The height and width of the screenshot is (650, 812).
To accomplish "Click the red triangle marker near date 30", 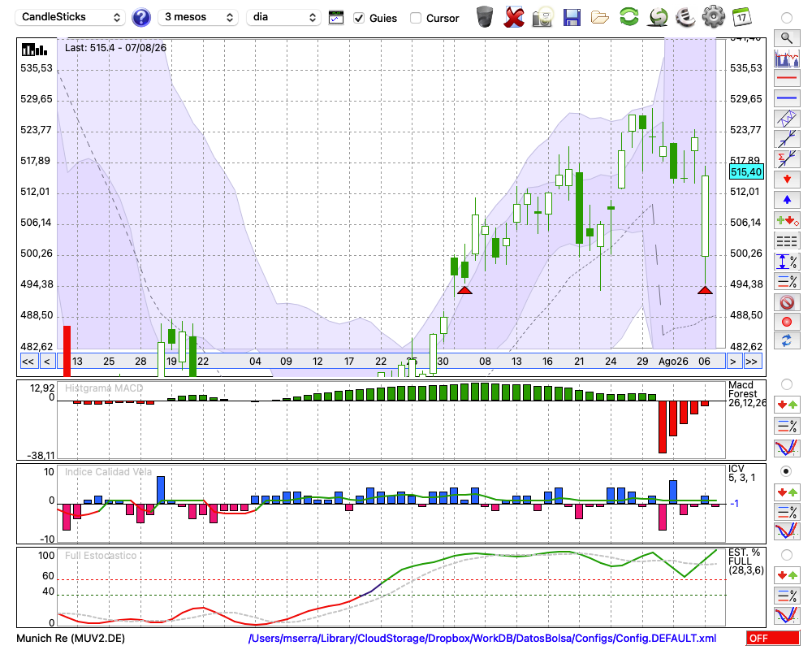I will coord(465,290).
